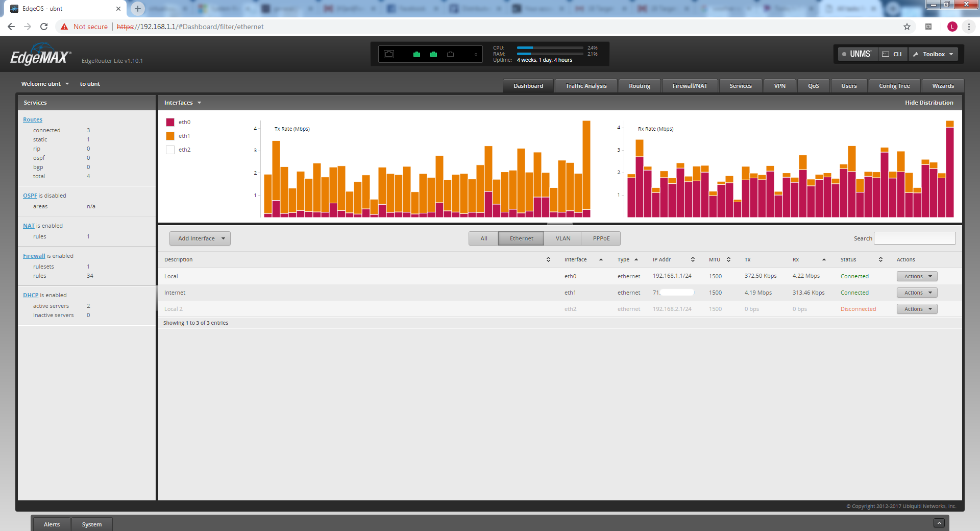The width and height of the screenshot is (980, 531).
Task: Go forward in browser history
Action: tap(28, 27)
